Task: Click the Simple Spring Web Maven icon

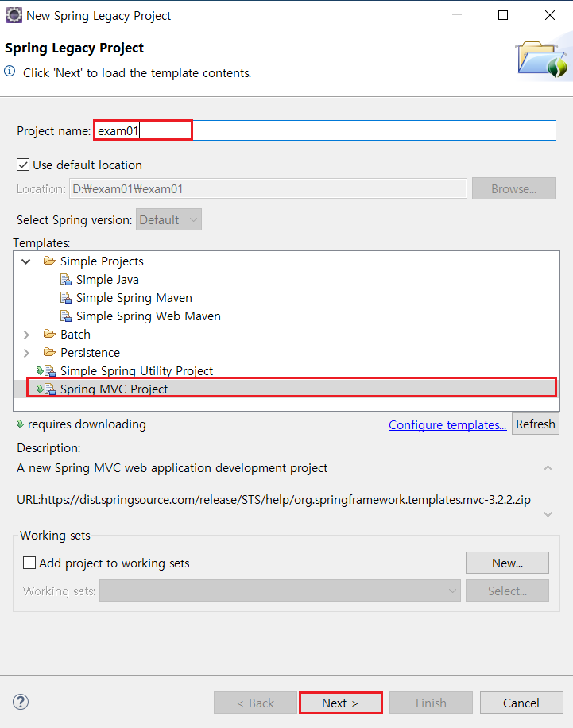Action: [x=66, y=316]
